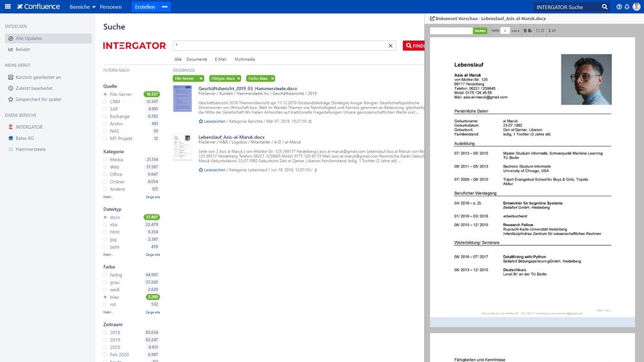The height and width of the screenshot is (362, 644).
Task: Click the bookmark star for Geschäftsbericht result
Action: click(201, 121)
